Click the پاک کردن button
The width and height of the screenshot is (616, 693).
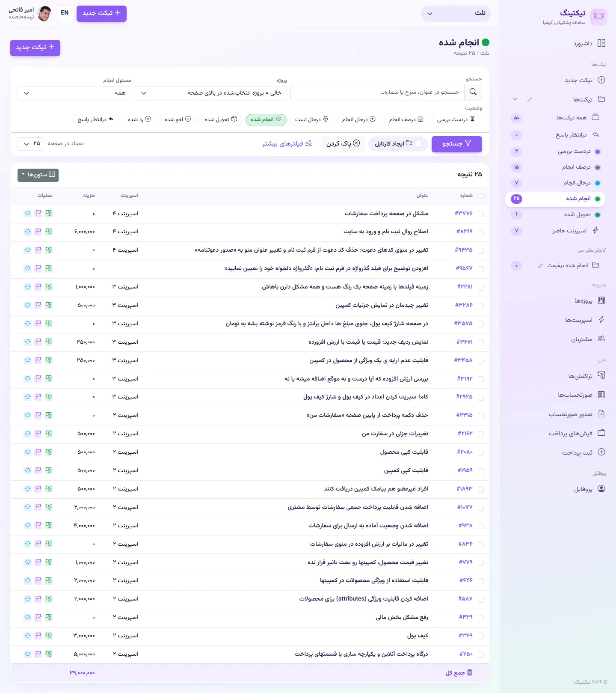343,144
